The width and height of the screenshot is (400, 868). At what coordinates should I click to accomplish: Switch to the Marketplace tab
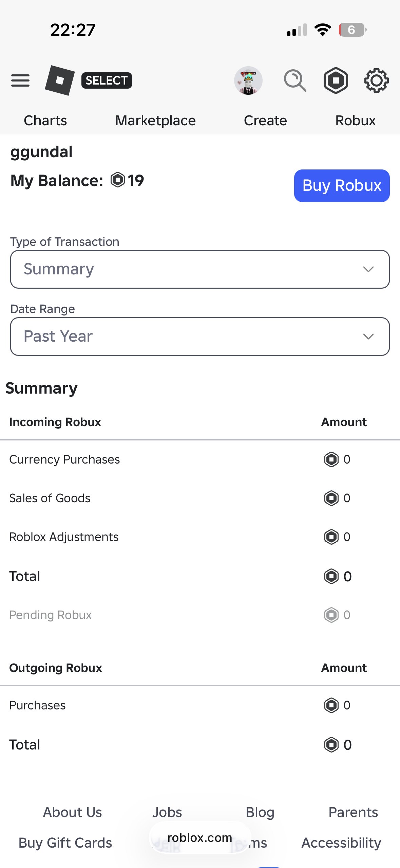pyautogui.click(x=155, y=121)
